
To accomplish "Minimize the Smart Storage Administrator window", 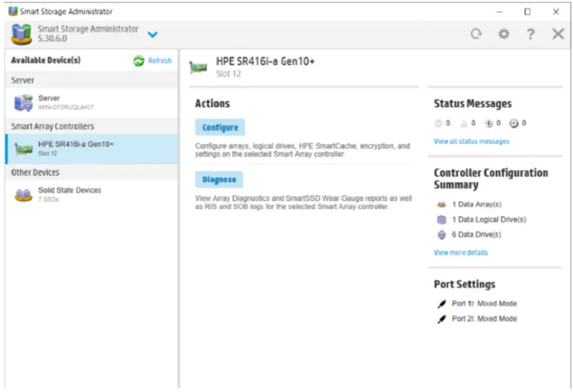I will click(500, 12).
